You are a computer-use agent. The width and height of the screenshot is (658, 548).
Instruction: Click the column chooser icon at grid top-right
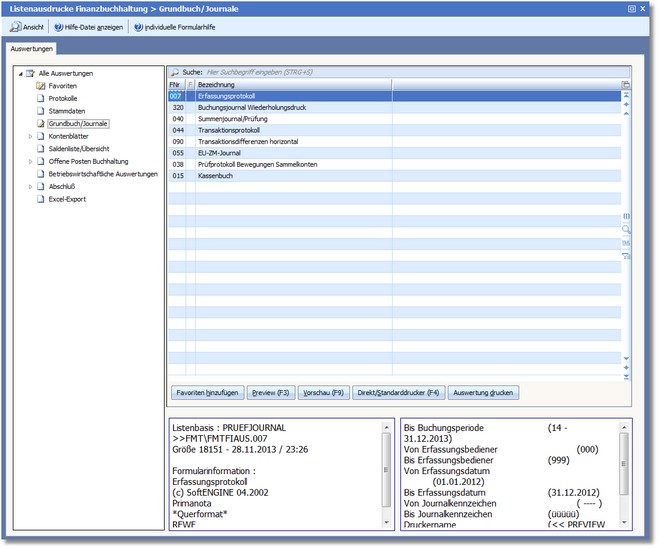626,85
